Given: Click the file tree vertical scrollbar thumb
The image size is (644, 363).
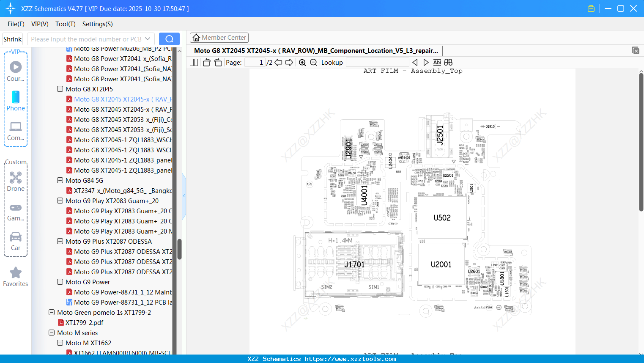Looking at the screenshot, I should (179, 249).
